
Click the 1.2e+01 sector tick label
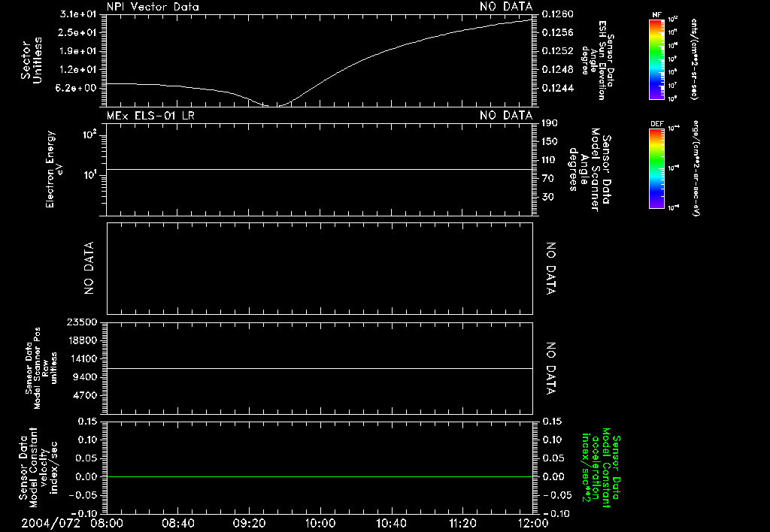pos(78,70)
